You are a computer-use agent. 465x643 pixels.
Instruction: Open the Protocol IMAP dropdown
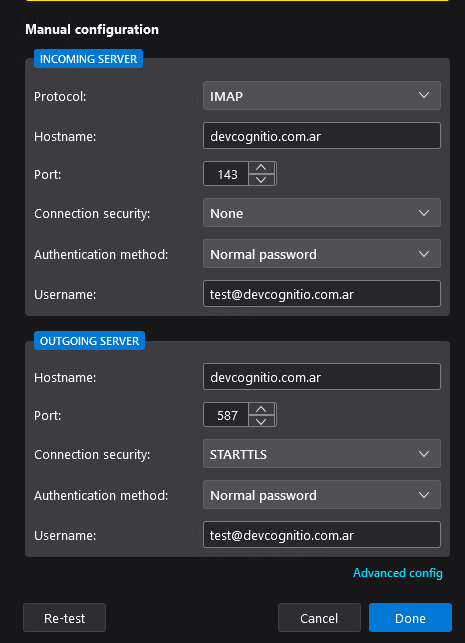pyautogui.click(x=322, y=96)
